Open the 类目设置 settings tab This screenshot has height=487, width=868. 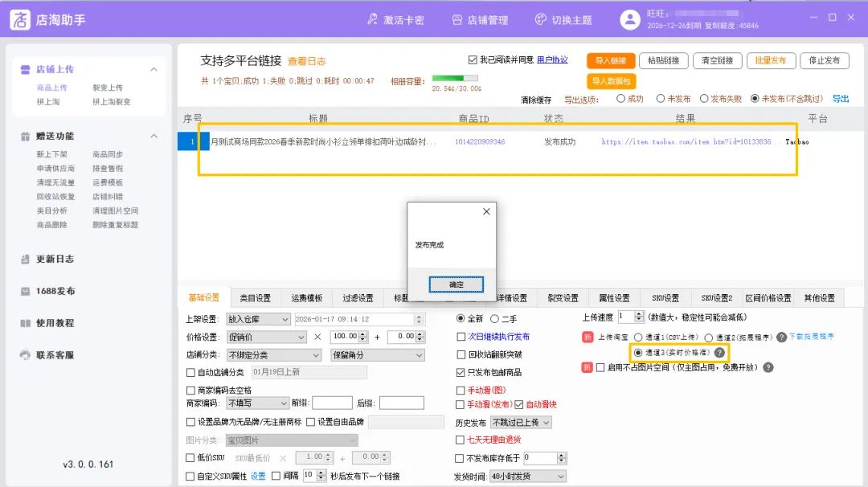click(256, 297)
